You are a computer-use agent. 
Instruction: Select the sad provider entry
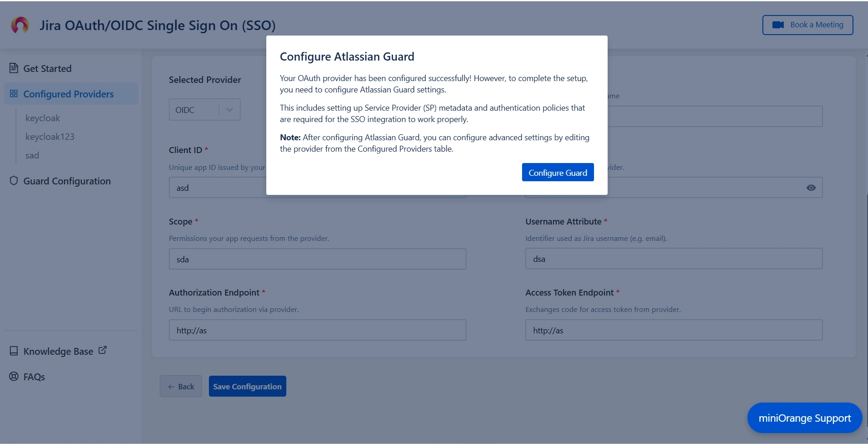pyautogui.click(x=32, y=155)
